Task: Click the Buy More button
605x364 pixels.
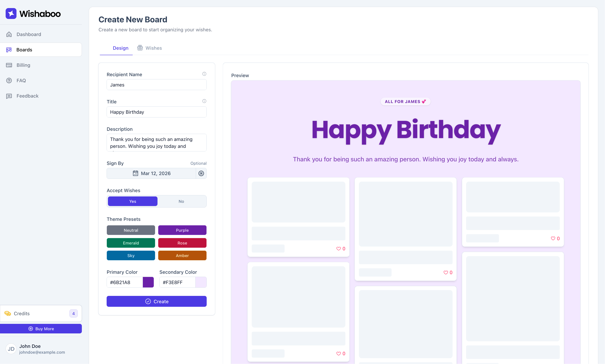Action: pyautogui.click(x=41, y=329)
